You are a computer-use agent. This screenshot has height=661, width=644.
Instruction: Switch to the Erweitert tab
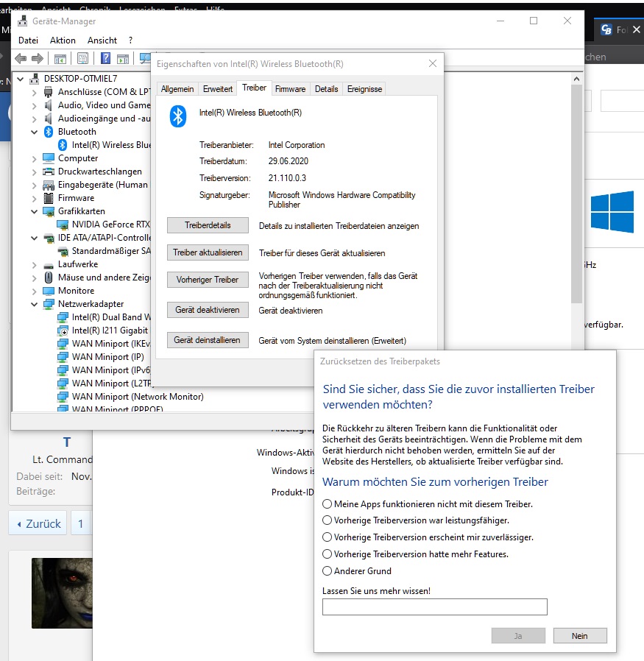(x=218, y=89)
